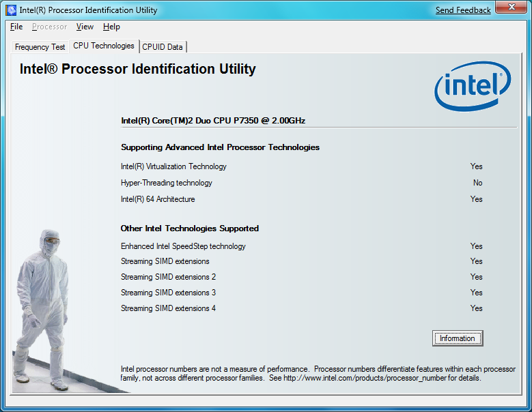The image size is (532, 412).
Task: Click the window title text
Action: coord(88,10)
